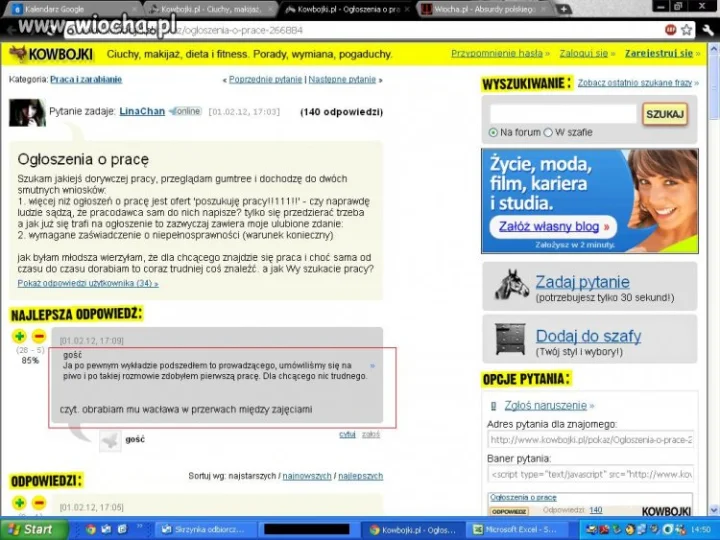
Task: Expand quick launch chevron on taskbar
Action: (140, 527)
